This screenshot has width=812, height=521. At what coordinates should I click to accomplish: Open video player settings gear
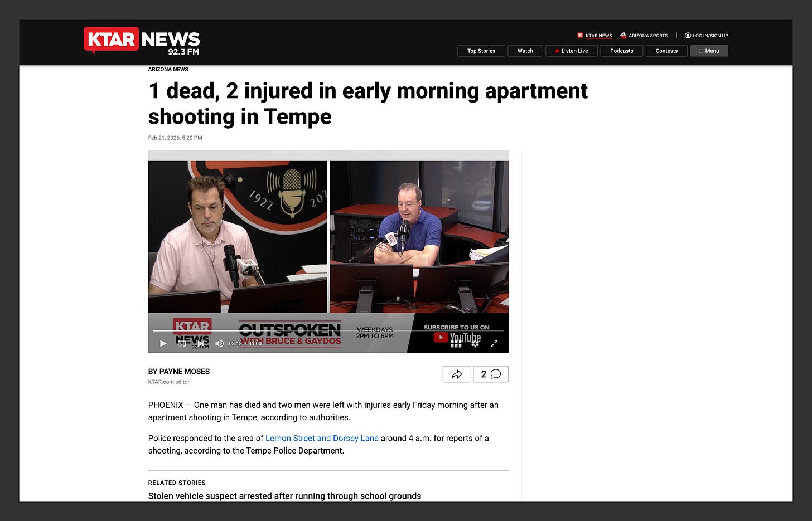point(475,343)
